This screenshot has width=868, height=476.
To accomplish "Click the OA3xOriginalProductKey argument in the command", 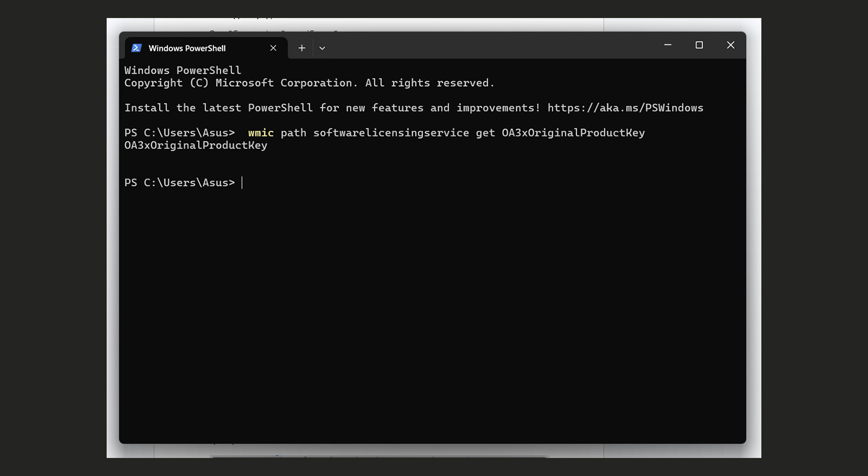I will pyautogui.click(x=573, y=133).
